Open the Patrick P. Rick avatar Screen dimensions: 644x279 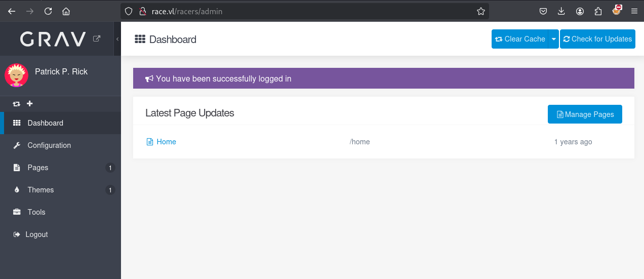[x=16, y=75]
